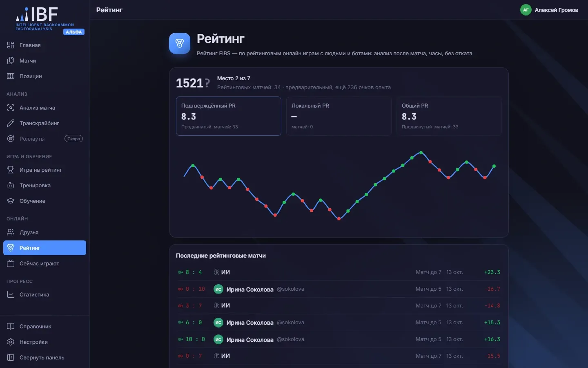Click the 'Место 2 из 7' text
This screenshot has height=368, width=588.
(x=234, y=78)
